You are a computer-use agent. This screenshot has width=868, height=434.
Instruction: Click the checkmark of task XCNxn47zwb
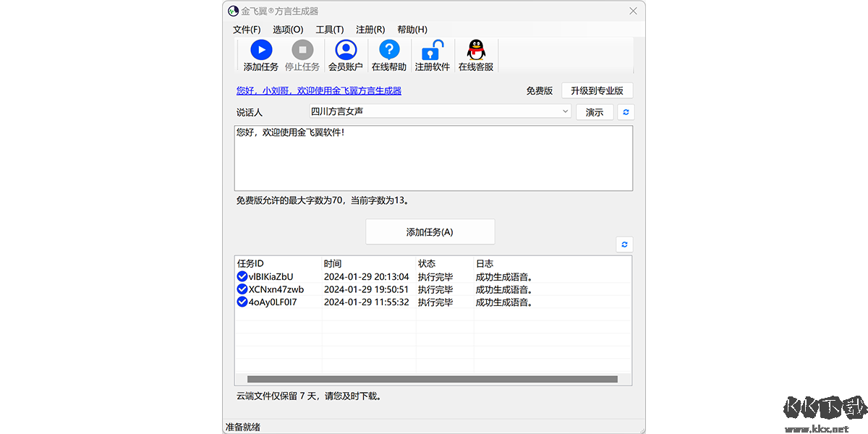(242, 289)
